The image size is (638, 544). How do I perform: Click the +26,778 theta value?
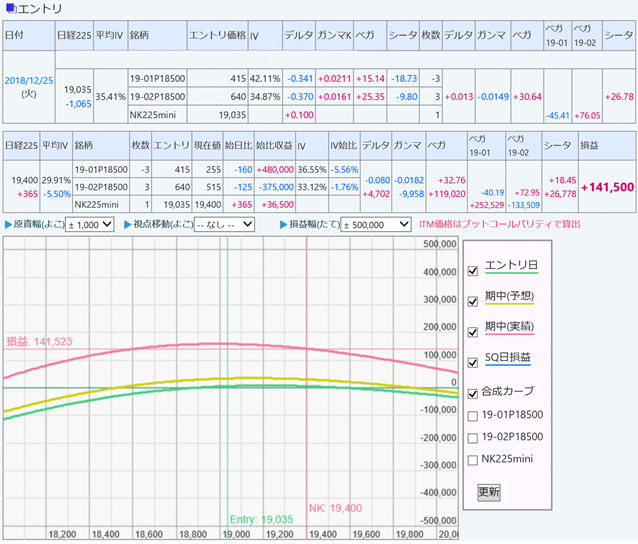click(x=560, y=194)
